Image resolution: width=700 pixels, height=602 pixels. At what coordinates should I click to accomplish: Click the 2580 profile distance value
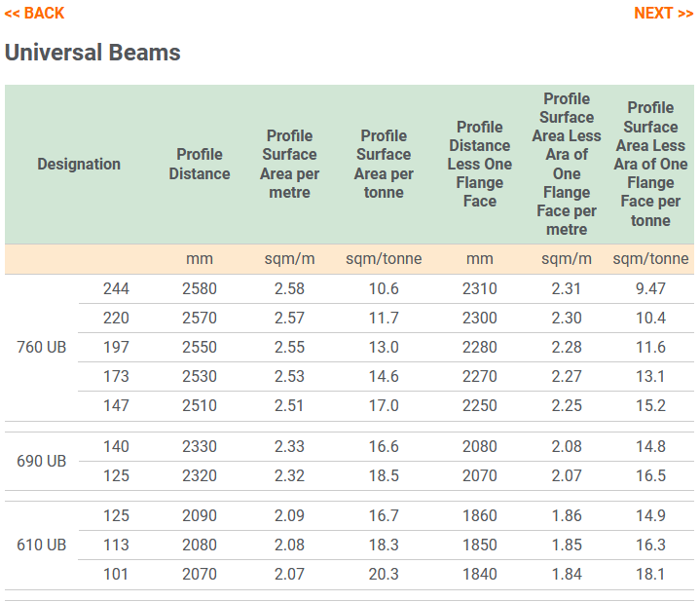click(x=200, y=289)
